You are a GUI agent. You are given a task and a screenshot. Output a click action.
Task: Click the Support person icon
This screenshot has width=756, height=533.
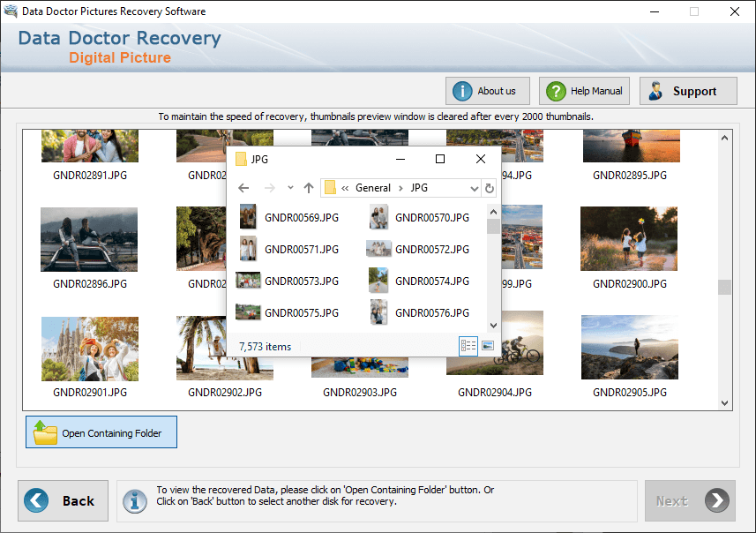pyautogui.click(x=655, y=91)
